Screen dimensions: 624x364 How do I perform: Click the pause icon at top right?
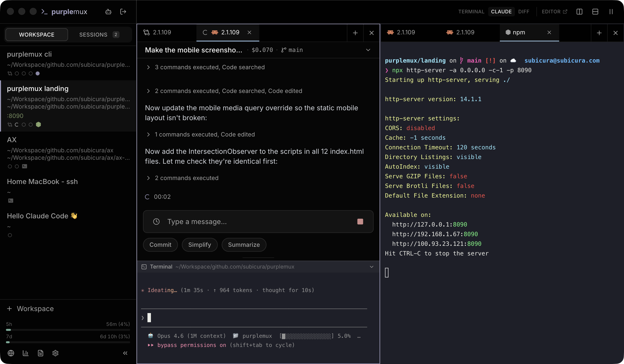point(611,12)
